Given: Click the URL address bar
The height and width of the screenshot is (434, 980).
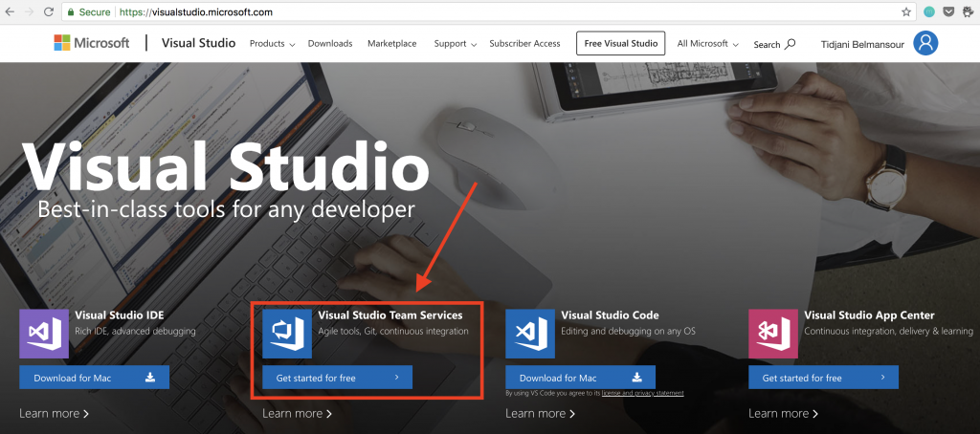Looking at the screenshot, I should [x=487, y=11].
